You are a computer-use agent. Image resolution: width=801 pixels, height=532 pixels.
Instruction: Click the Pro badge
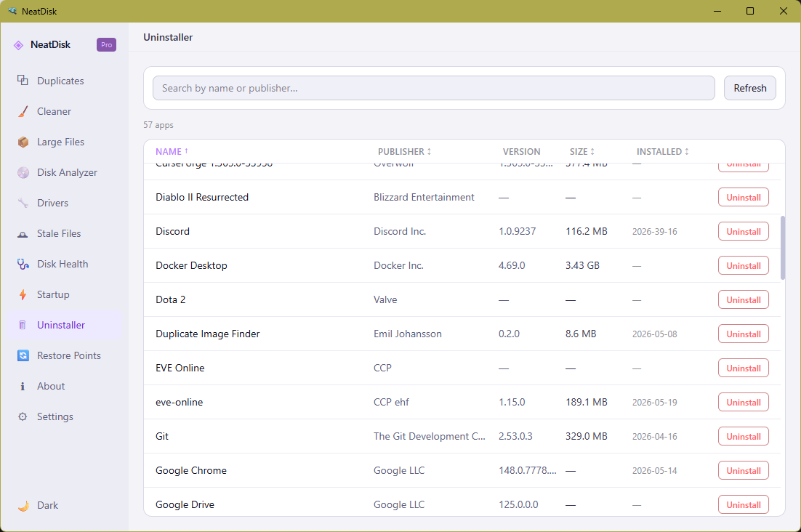(106, 45)
